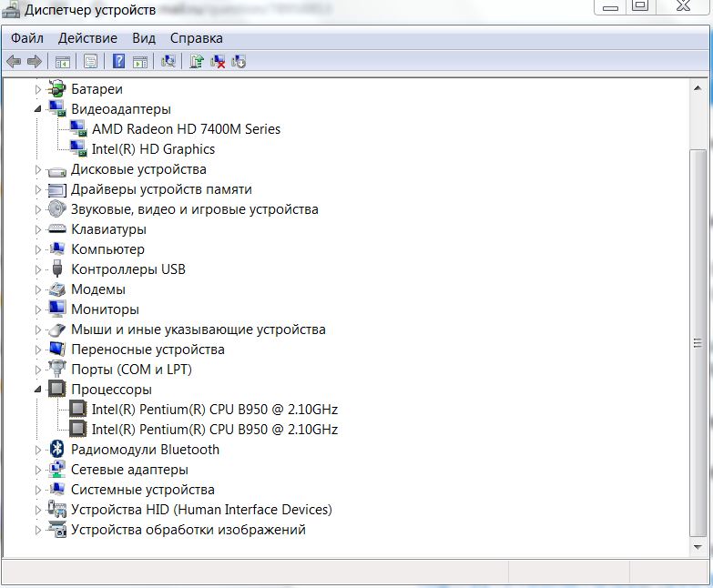
Task: Select the AMD Radeon HD 7400M adapter icon
Action: 78,128
